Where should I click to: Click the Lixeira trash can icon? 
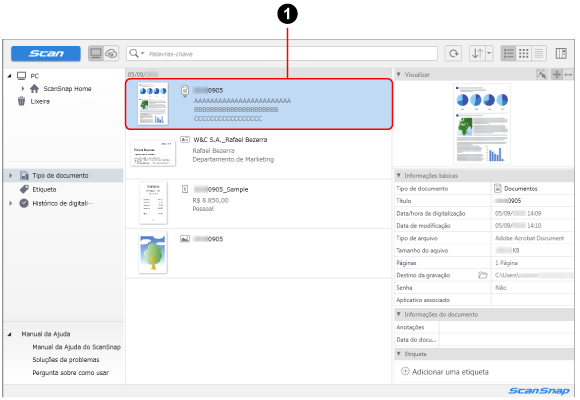(21, 101)
